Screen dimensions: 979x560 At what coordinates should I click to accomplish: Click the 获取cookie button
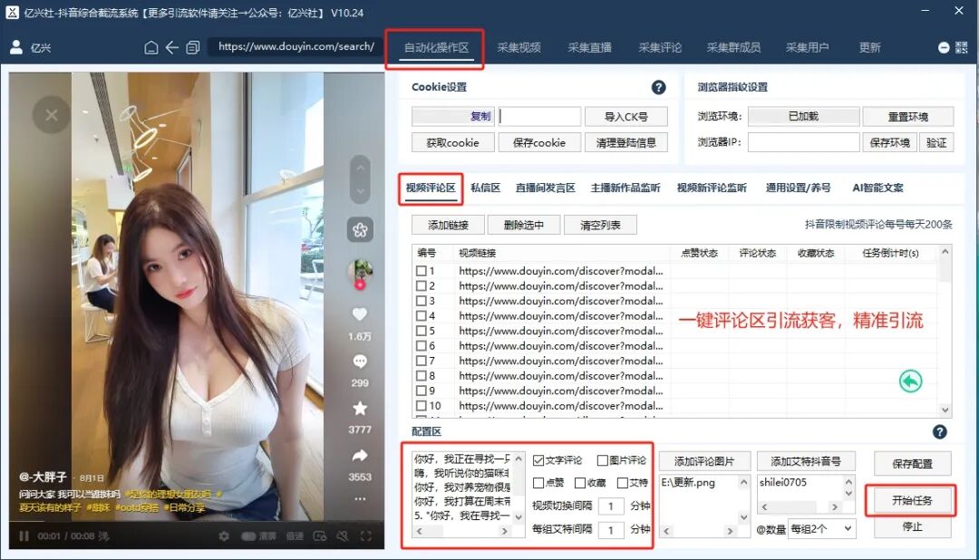pyautogui.click(x=452, y=143)
